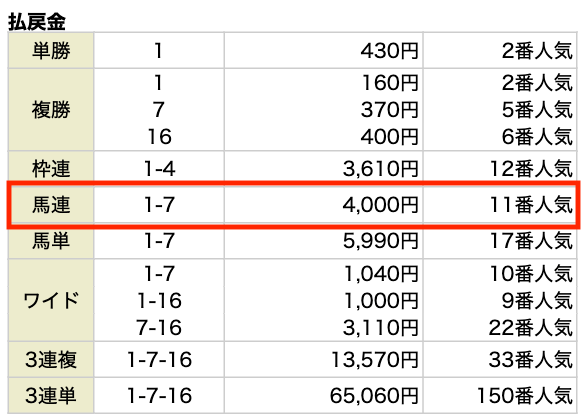Select the 単勝 row header cell
The width and height of the screenshot is (584, 420).
pos(51,50)
